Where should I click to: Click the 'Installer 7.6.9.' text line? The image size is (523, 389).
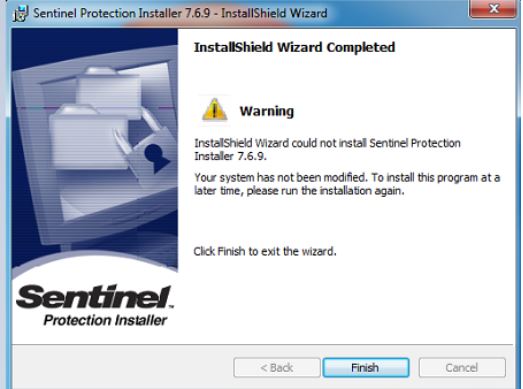pyautogui.click(x=230, y=156)
